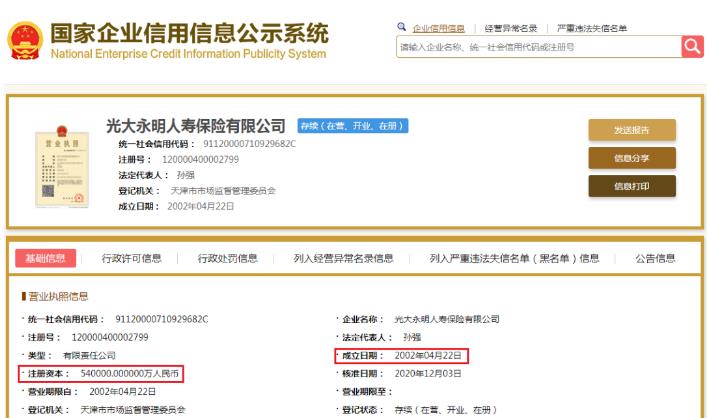Select the 企业信用信息 search category
Viewport: 709px width, 418px height.
439,28
